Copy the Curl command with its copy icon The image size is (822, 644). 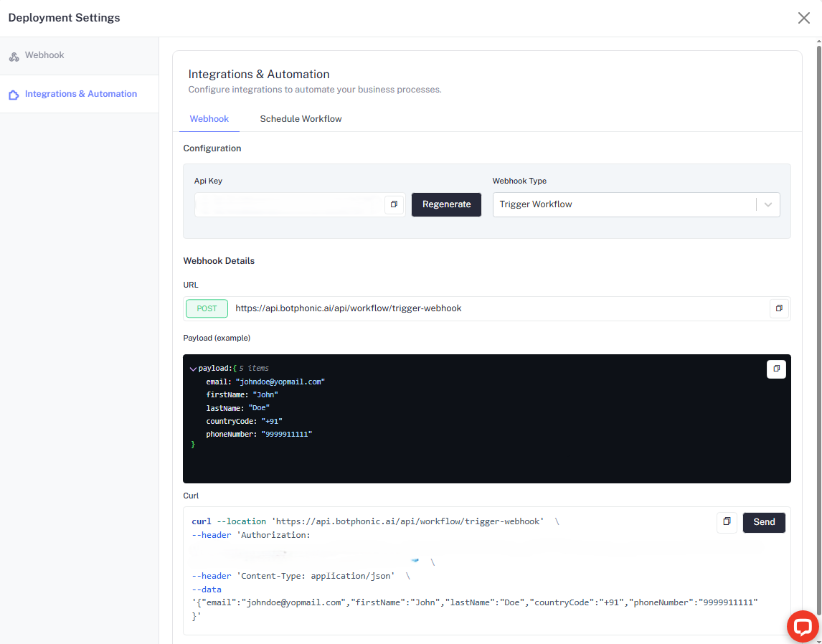click(727, 523)
